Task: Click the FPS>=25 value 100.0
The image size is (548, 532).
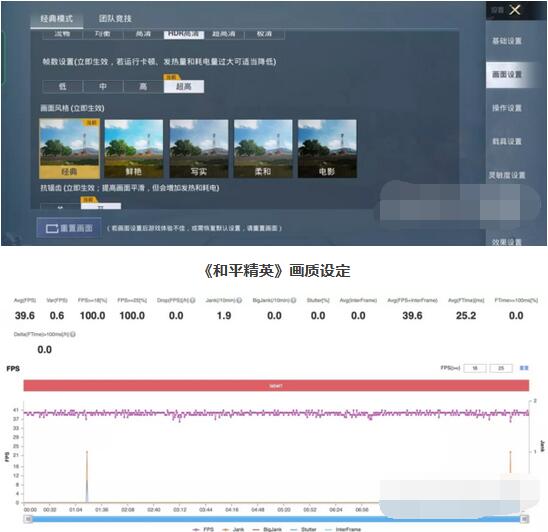Action: (132, 316)
